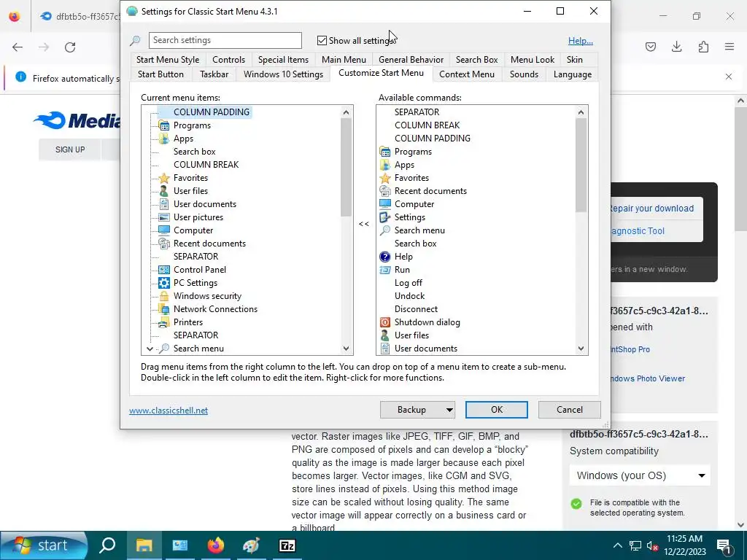Viewport: 747px width, 560px height.
Task: Switch to the Start Menu Style tab
Action: tap(168, 60)
